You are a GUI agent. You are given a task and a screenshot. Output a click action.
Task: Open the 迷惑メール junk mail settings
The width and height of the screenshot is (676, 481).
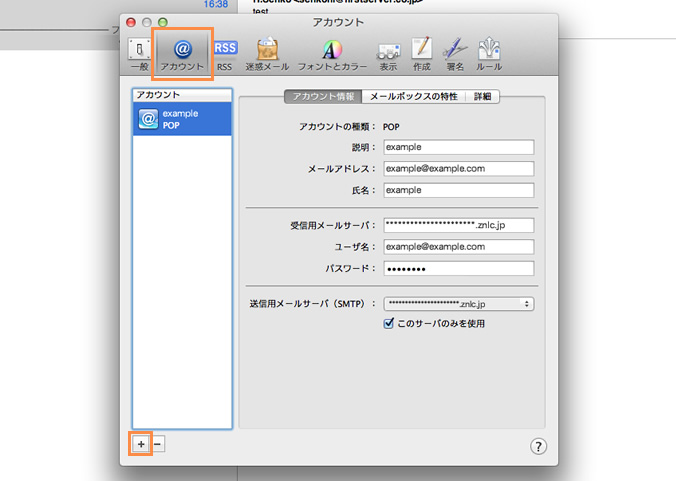pyautogui.click(x=267, y=53)
